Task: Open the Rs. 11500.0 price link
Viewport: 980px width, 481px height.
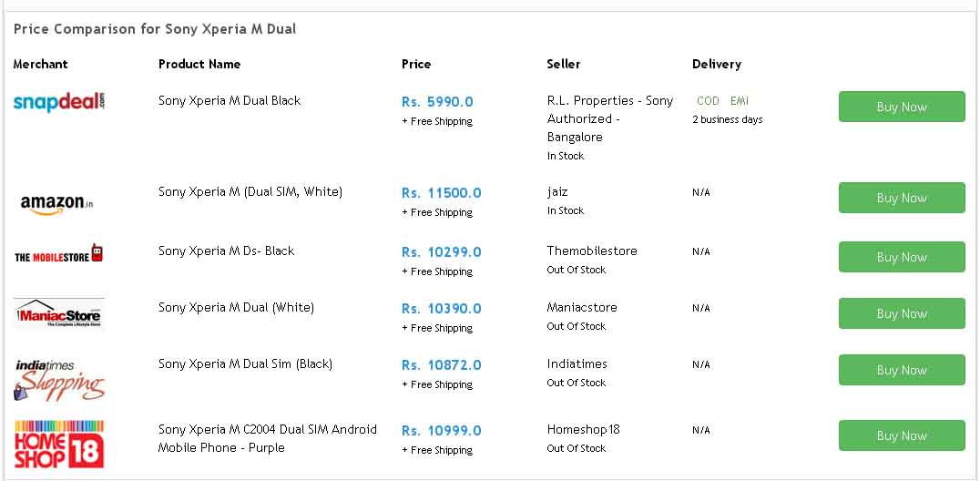Action: (441, 192)
